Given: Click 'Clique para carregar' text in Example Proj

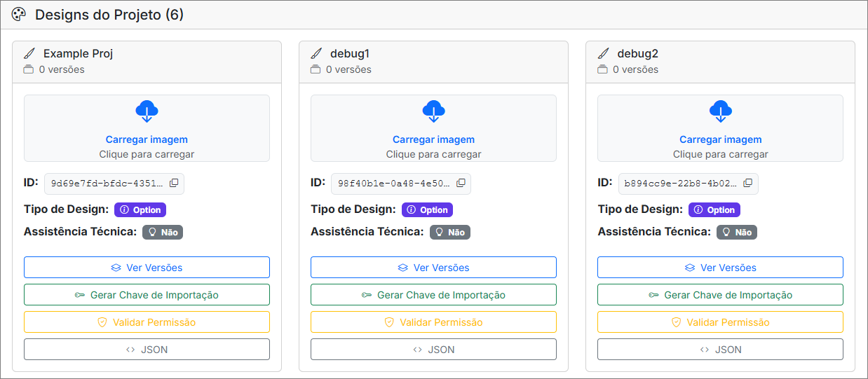Looking at the screenshot, I should tap(147, 154).
